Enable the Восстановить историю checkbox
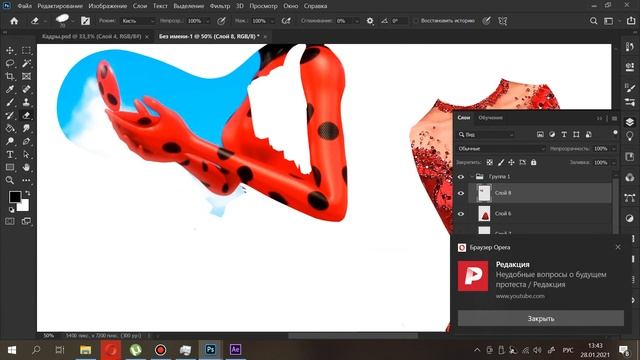Screen dimensions: 640x360 [x=416, y=21]
